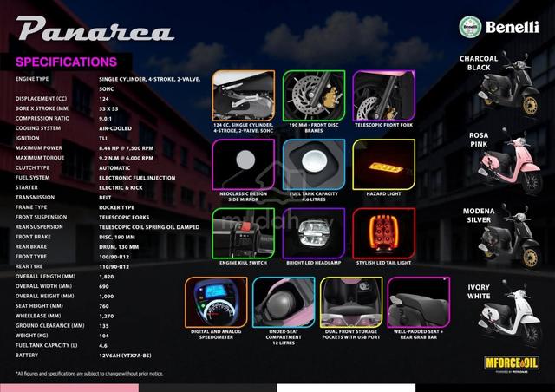
Task: Click the ELECTRONIC FUEL INJECTION value
Action: pyautogui.click(x=137, y=178)
